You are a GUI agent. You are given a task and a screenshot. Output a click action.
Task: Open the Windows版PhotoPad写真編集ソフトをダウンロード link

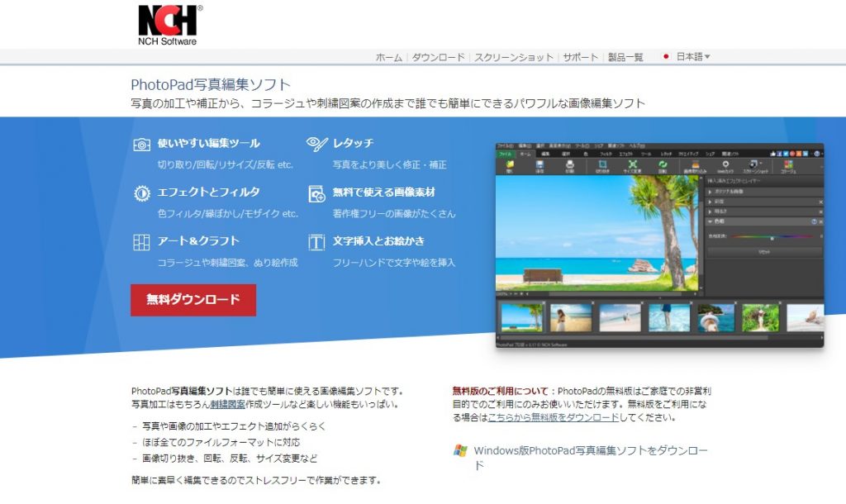tap(591, 457)
